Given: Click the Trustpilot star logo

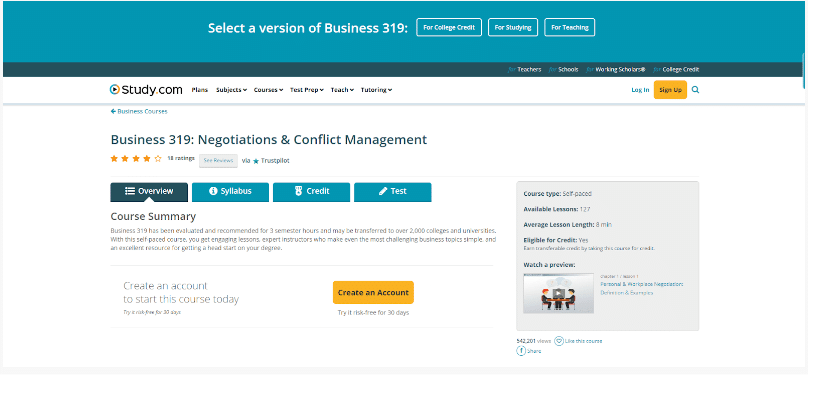Looking at the screenshot, I should 255,161.
